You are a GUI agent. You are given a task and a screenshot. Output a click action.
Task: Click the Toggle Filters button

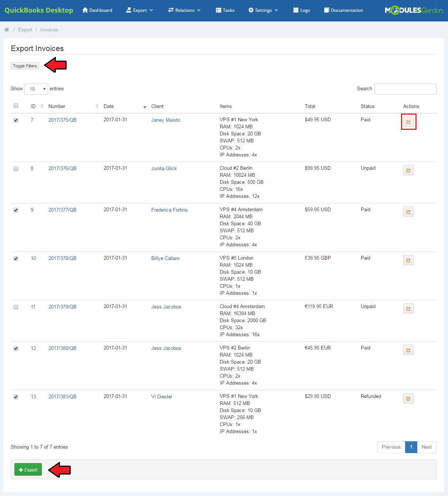pyautogui.click(x=25, y=66)
